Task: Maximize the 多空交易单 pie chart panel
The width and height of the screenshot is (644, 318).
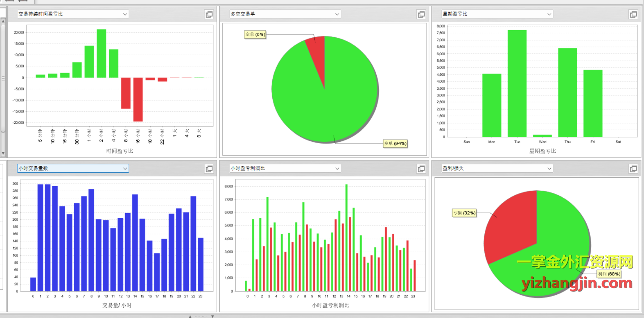Action: click(421, 14)
